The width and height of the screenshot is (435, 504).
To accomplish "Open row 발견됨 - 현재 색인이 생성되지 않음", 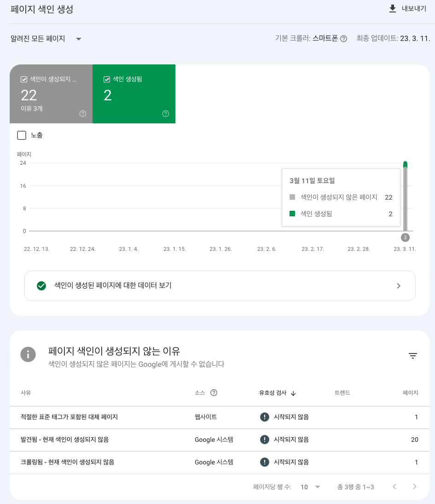I will click(x=220, y=440).
